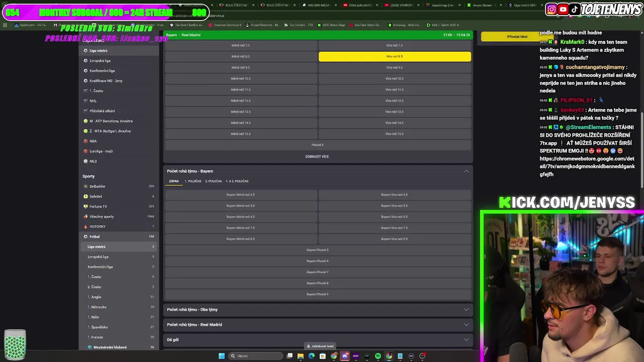Switch to 2. POLOČAS tab
This screenshot has width=644, height=362.
click(213, 181)
